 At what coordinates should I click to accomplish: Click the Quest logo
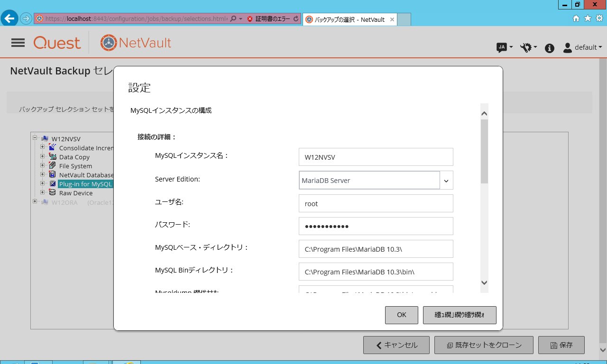(x=57, y=43)
